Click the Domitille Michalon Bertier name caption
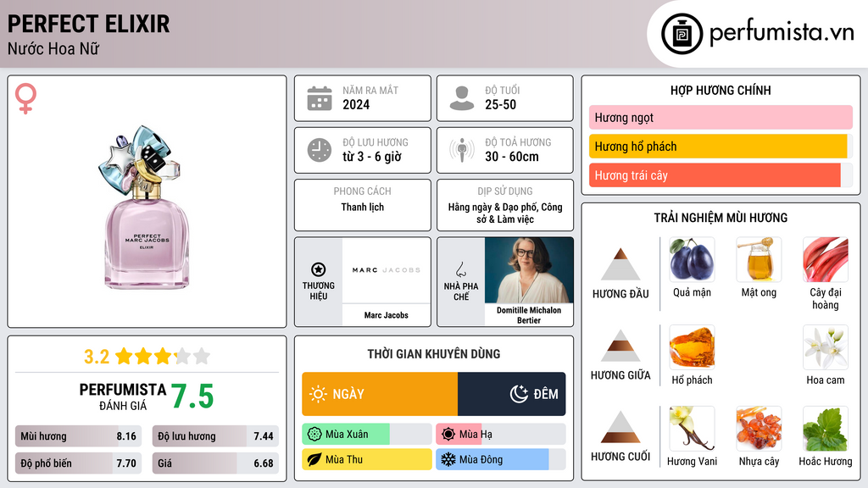 529,315
